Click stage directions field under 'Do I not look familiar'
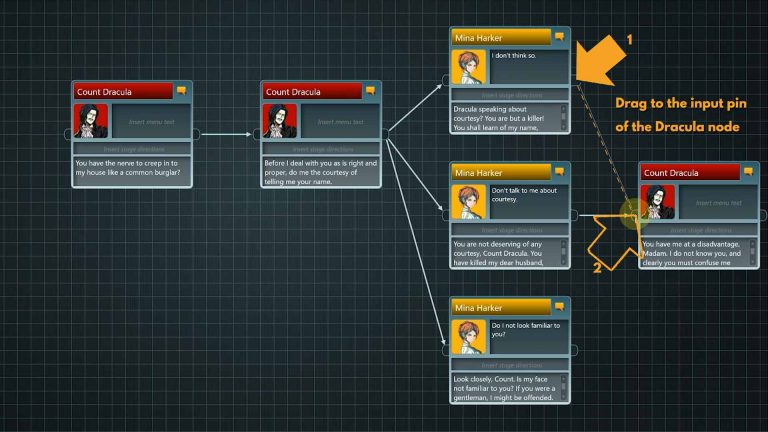The width and height of the screenshot is (768, 432). pyautogui.click(x=510, y=365)
